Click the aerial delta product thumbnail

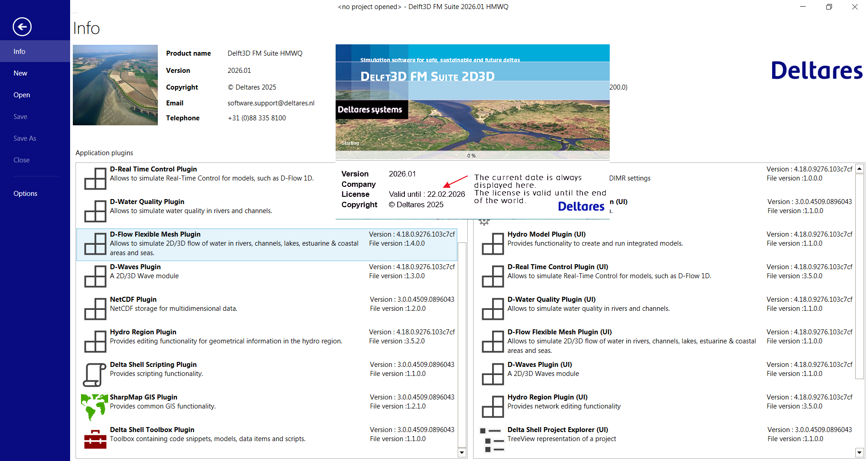coord(115,85)
